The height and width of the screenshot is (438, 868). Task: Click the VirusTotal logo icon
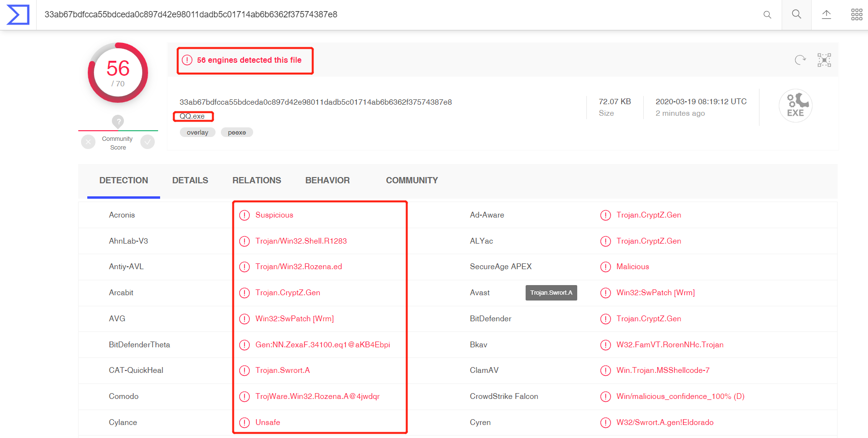(18, 14)
